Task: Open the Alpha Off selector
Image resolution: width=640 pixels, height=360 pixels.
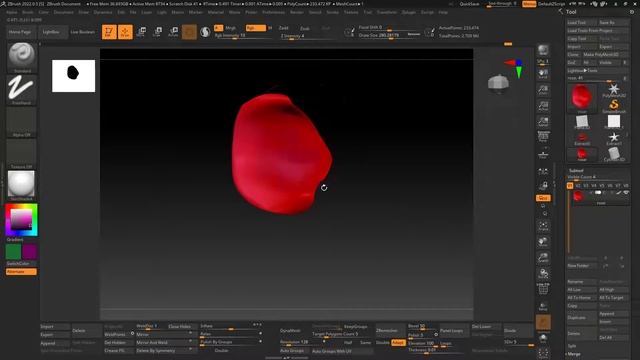Action: (x=22, y=122)
